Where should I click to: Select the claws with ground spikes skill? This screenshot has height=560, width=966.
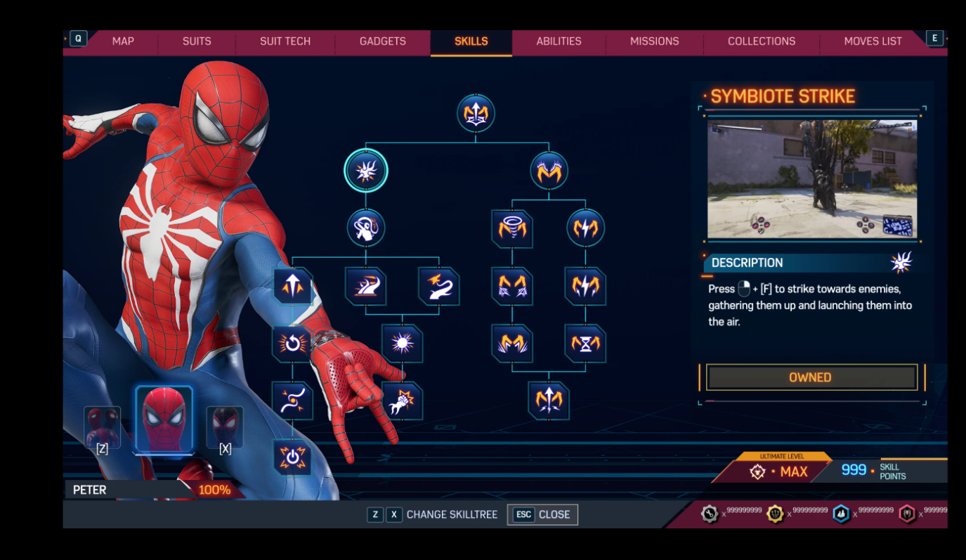coord(512,344)
